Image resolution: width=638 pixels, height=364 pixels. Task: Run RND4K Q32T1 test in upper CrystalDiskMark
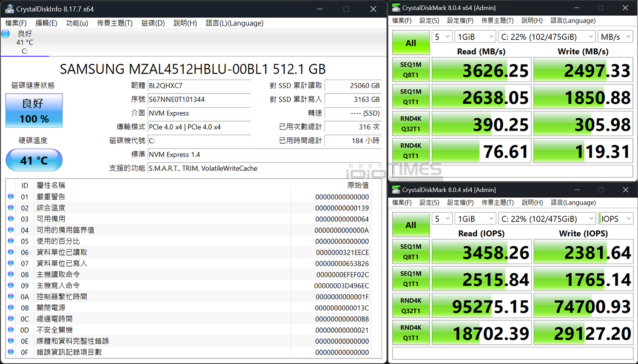pos(411,123)
